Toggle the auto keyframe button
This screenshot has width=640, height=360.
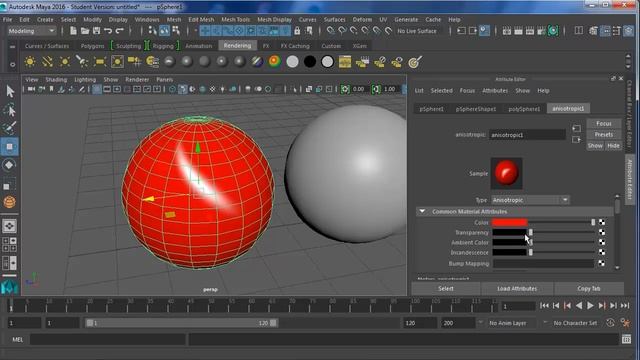[x=610, y=323]
